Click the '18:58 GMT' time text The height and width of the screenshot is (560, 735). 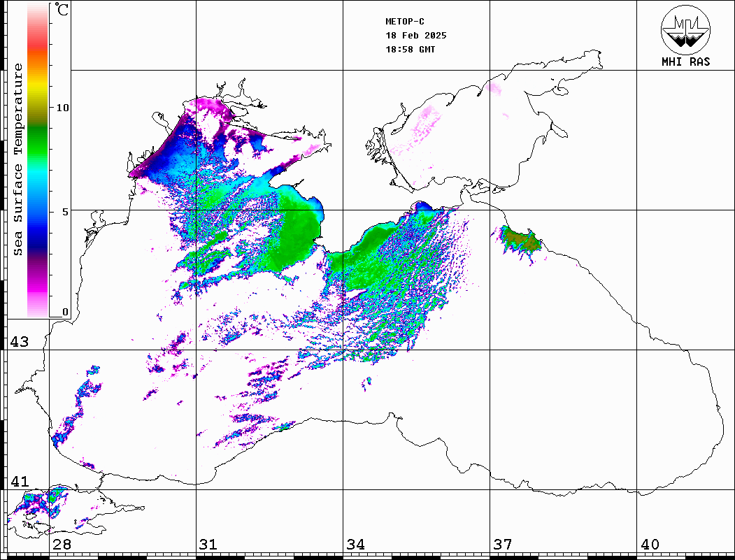410,49
